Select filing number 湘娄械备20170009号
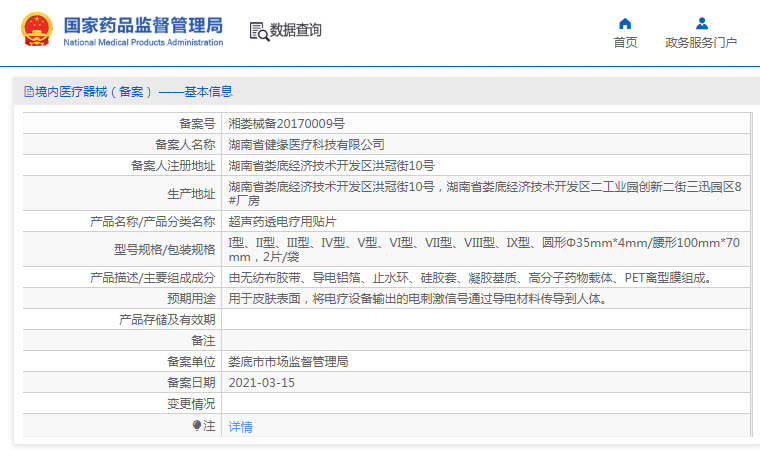This screenshot has height=450, width=760. [286, 124]
